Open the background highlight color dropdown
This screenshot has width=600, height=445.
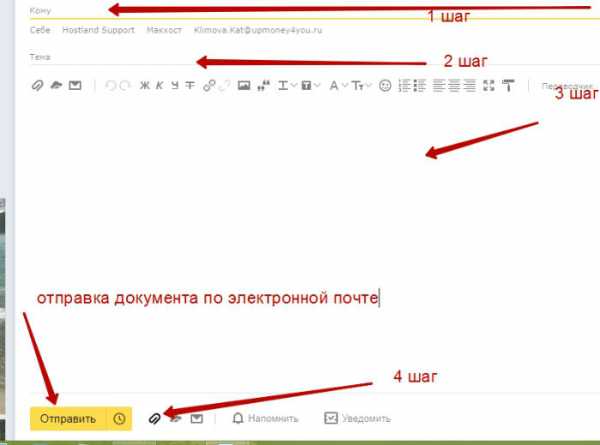310,85
